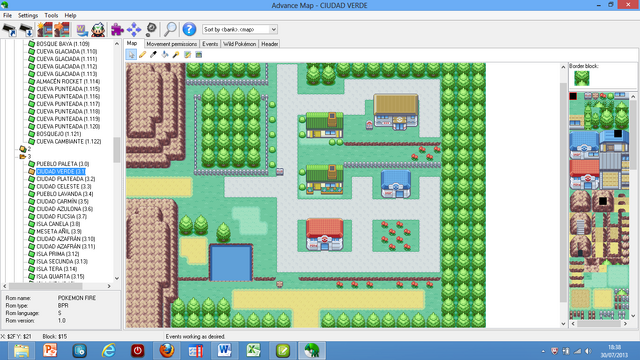This screenshot has height=360, width=640.
Task: Select the eyedropper block picker tool
Action: 153,55
